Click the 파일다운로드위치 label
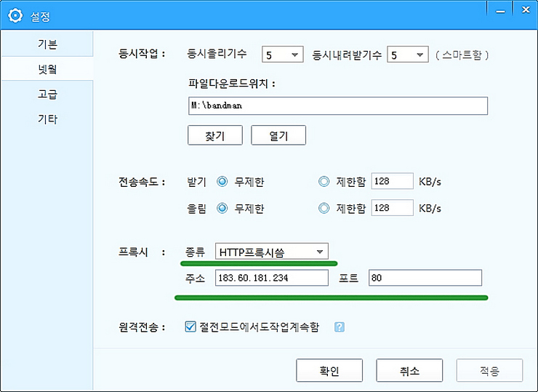 pos(232,84)
